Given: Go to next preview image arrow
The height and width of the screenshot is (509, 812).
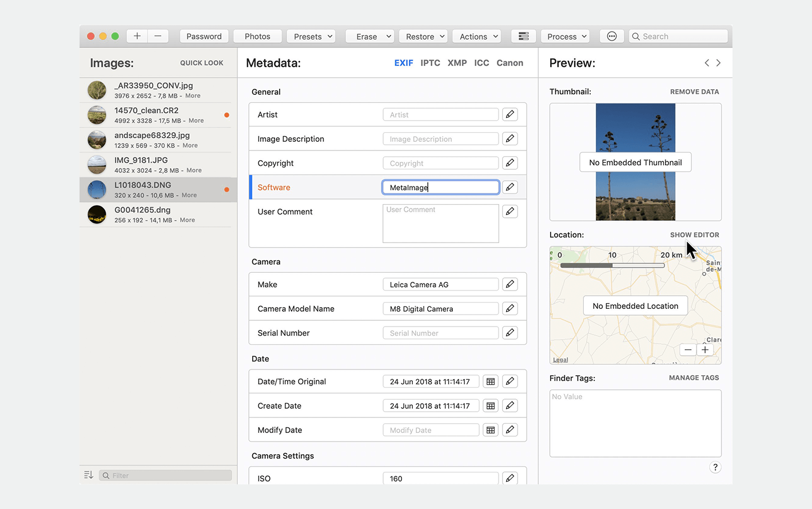Looking at the screenshot, I should [719, 63].
